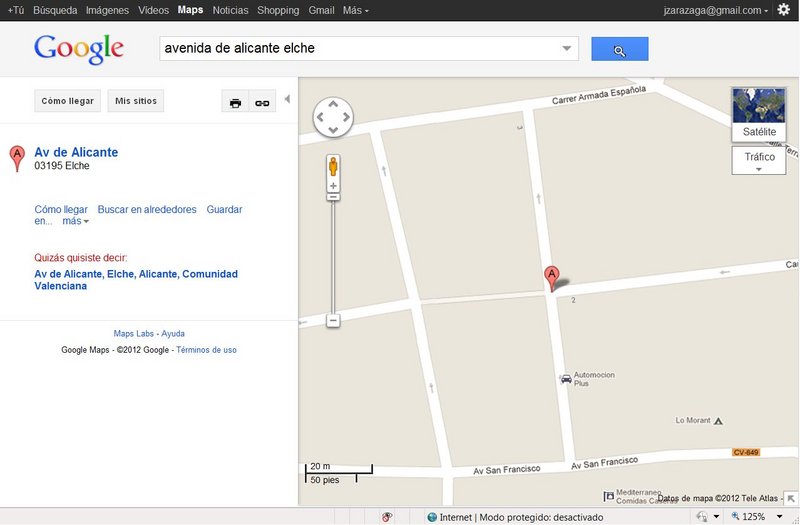
Task: Click the '03195 Elche' address text
Action: point(62,166)
